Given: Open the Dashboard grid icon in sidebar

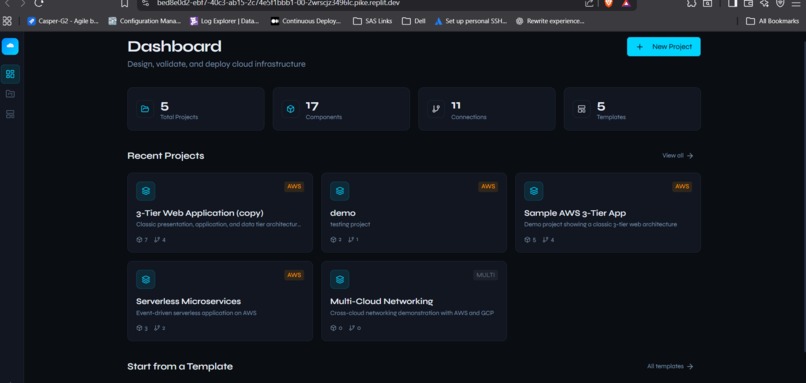Looking at the screenshot, I should (10, 74).
